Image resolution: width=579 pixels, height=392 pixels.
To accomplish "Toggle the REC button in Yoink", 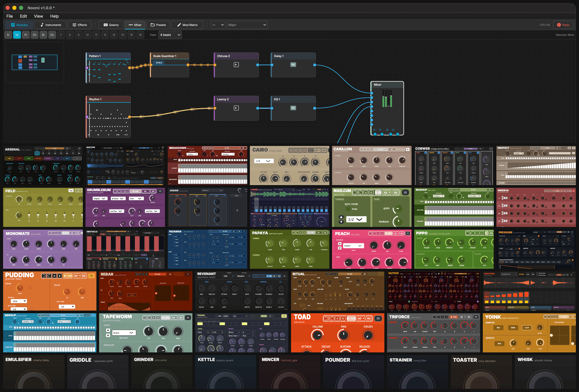I will point(499,328).
